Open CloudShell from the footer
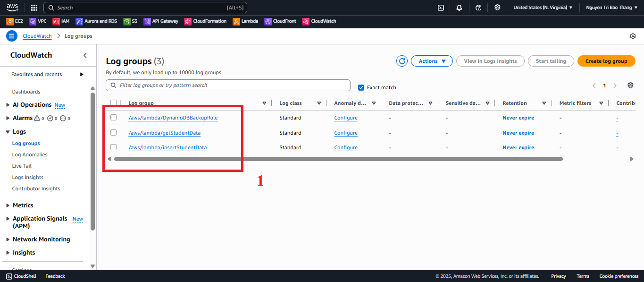644x282 pixels. coord(21,276)
